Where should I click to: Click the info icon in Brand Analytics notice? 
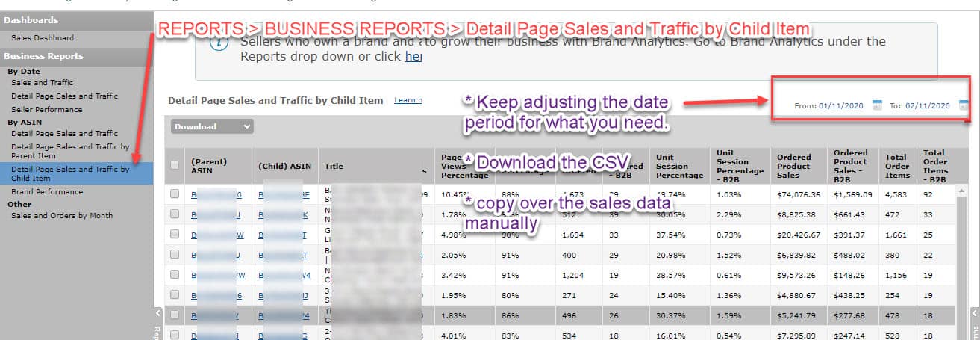218,43
